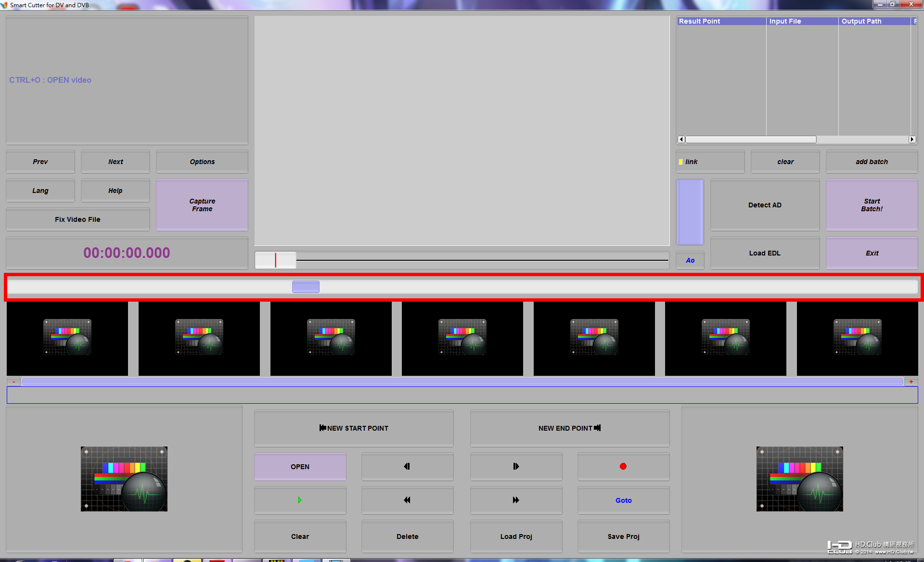924x562 pixels.
Task: Select the first frame thumbnail in the filmstrip
Action: tap(67, 338)
